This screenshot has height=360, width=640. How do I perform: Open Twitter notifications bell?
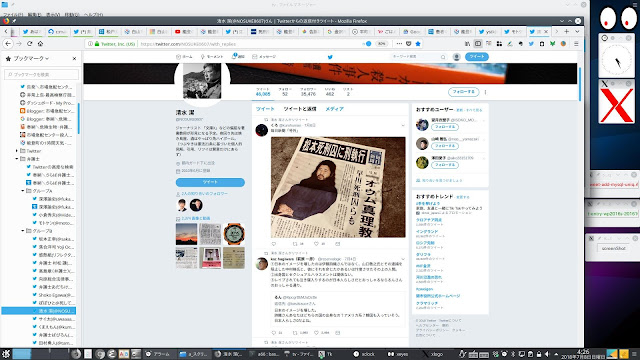238,56
